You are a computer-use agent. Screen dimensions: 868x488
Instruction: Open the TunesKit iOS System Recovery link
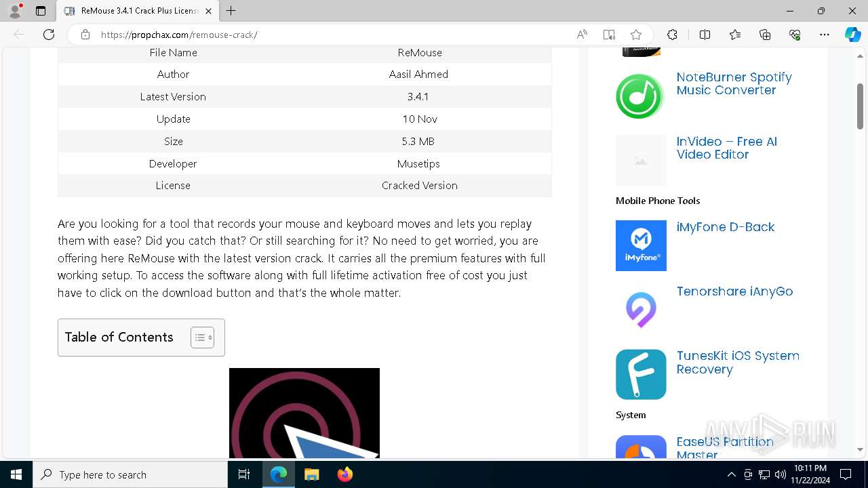point(738,363)
